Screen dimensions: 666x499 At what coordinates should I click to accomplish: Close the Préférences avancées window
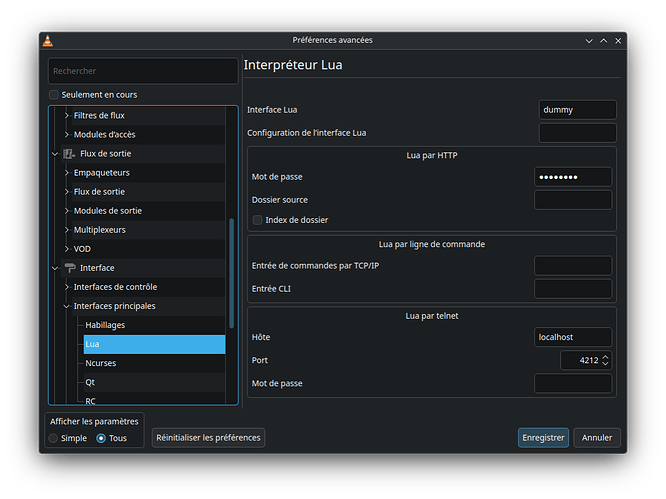pyautogui.click(x=618, y=41)
